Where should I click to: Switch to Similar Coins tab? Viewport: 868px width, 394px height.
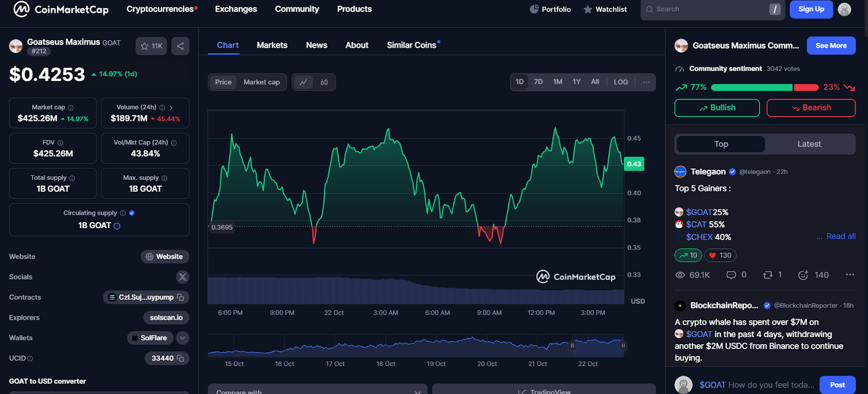point(412,45)
